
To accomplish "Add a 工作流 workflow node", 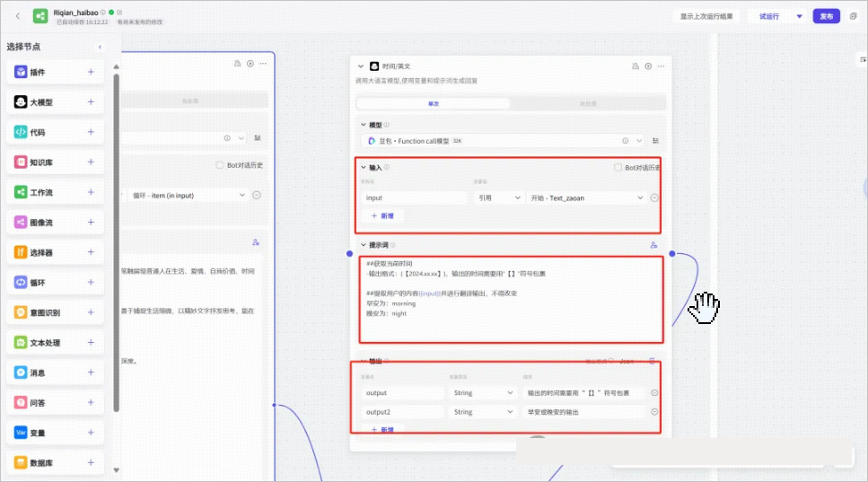I will coord(91,192).
